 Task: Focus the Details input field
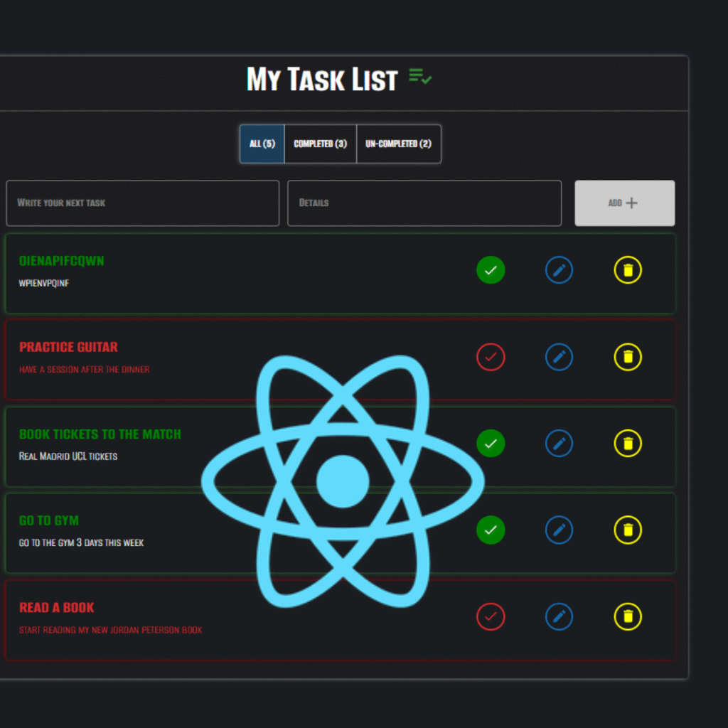424,203
